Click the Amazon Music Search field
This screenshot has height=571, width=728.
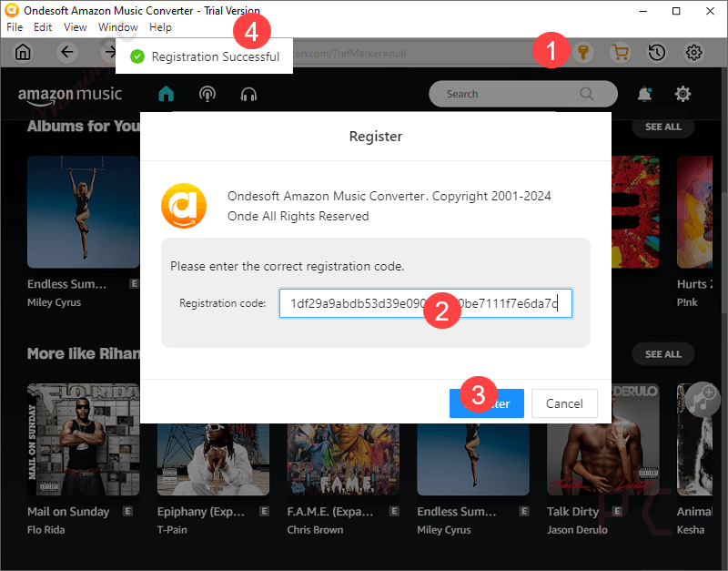[x=522, y=94]
